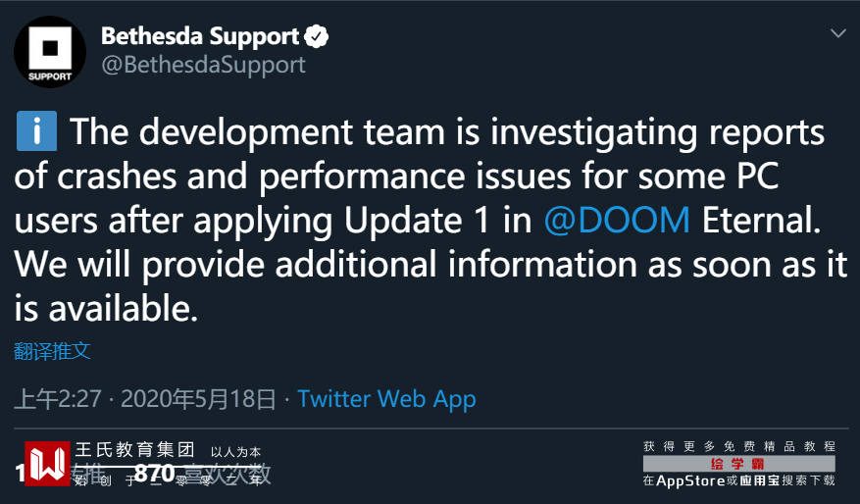The image size is (860, 504).
Task: Open the @DOOM mention link
Action: click(x=618, y=221)
